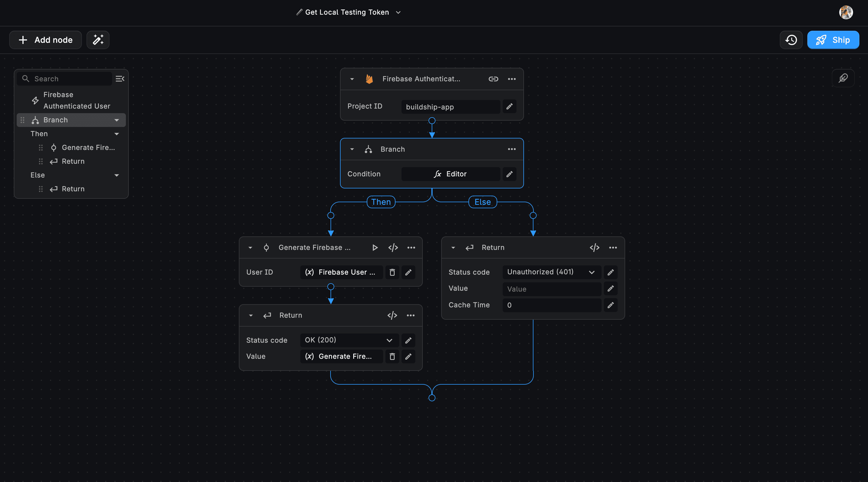Image resolution: width=868 pixels, height=482 pixels.
Task: Click the Cache Time field showing 0
Action: 552,305
